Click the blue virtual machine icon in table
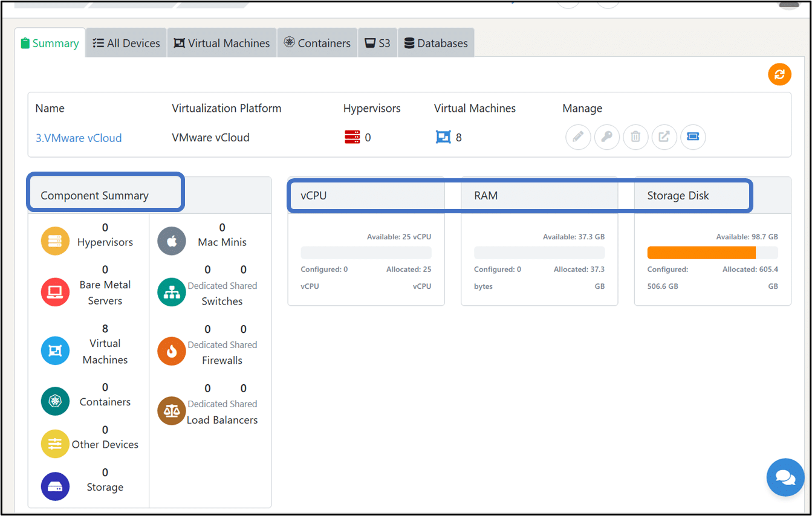The width and height of the screenshot is (812, 516). tap(443, 138)
